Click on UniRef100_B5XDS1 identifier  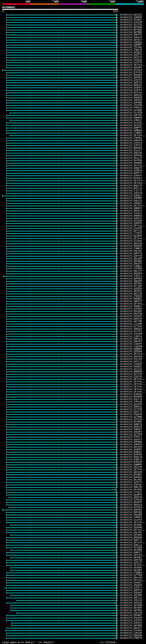pos(131,291)
